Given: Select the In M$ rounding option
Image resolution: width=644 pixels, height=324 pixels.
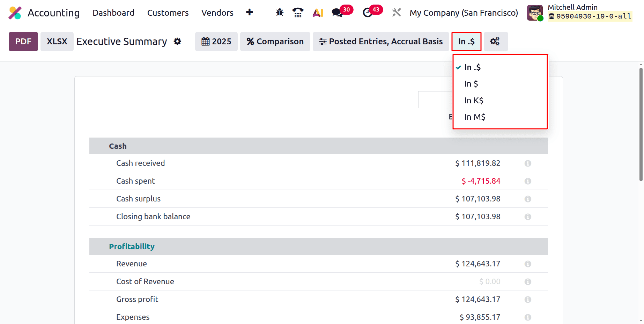Looking at the screenshot, I should tap(474, 117).
